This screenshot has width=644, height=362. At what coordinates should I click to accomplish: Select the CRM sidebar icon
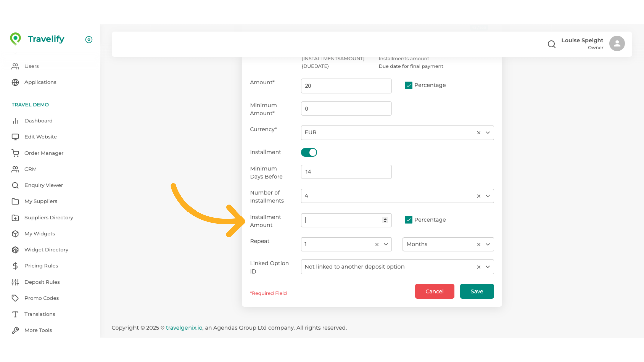[15, 169]
